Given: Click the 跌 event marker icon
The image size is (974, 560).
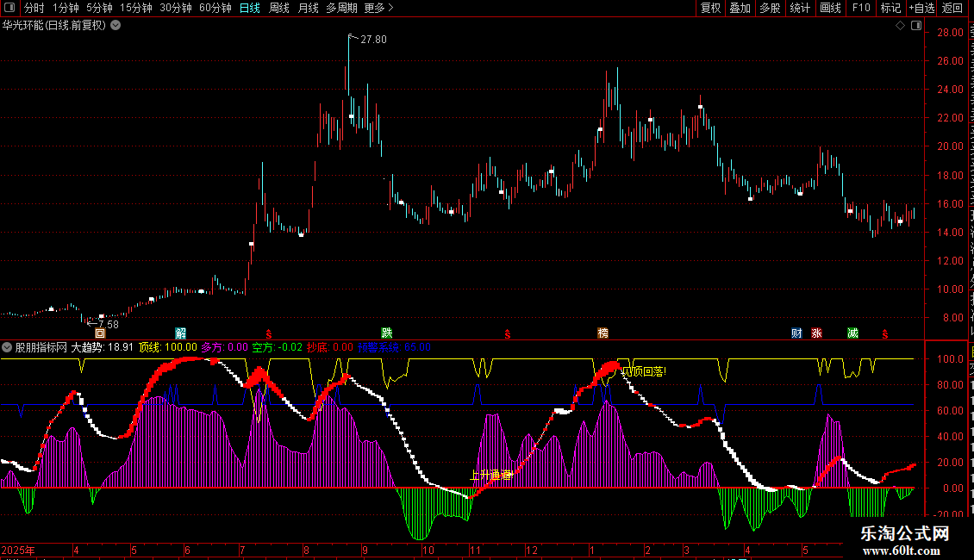Looking at the screenshot, I should 387,333.
